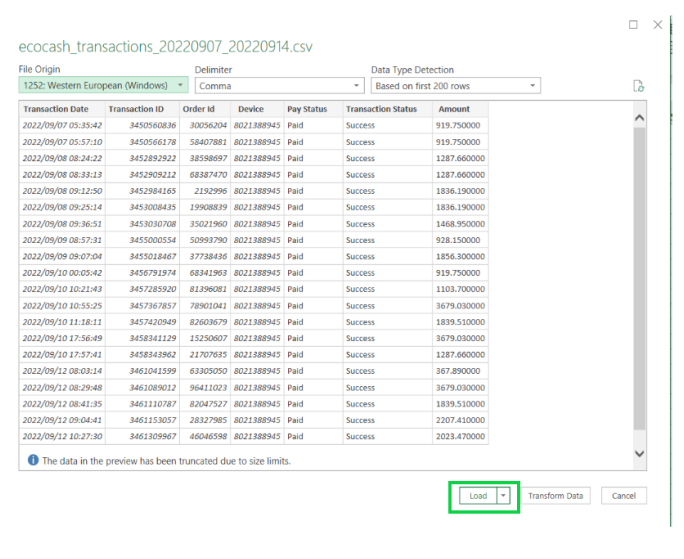Maximize the import dialog window
This screenshot has height=559, width=684.
pyautogui.click(x=633, y=24)
